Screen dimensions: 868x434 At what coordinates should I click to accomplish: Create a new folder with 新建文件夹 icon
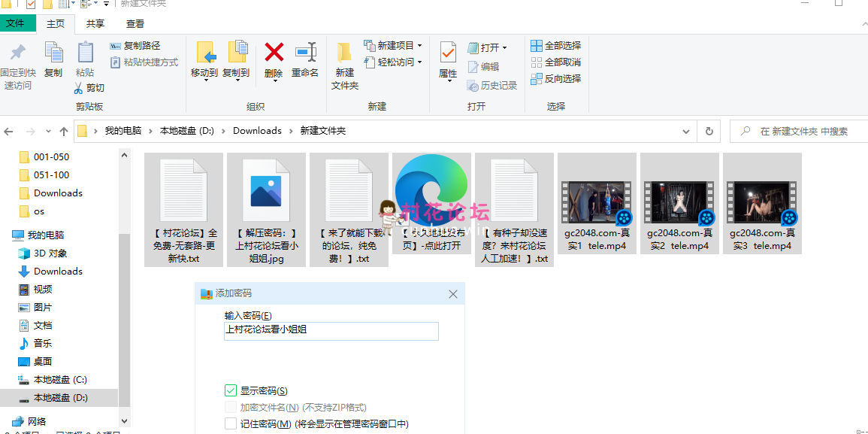pos(345,53)
